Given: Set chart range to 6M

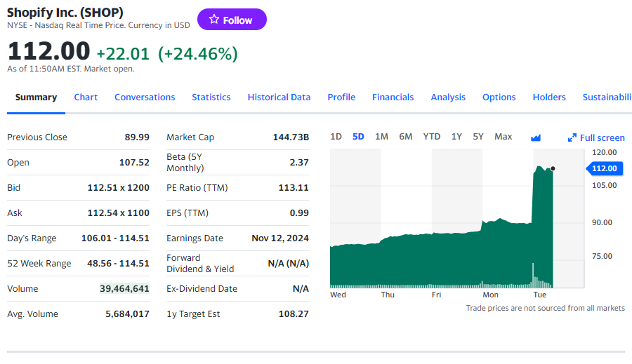Looking at the screenshot, I should point(405,137).
